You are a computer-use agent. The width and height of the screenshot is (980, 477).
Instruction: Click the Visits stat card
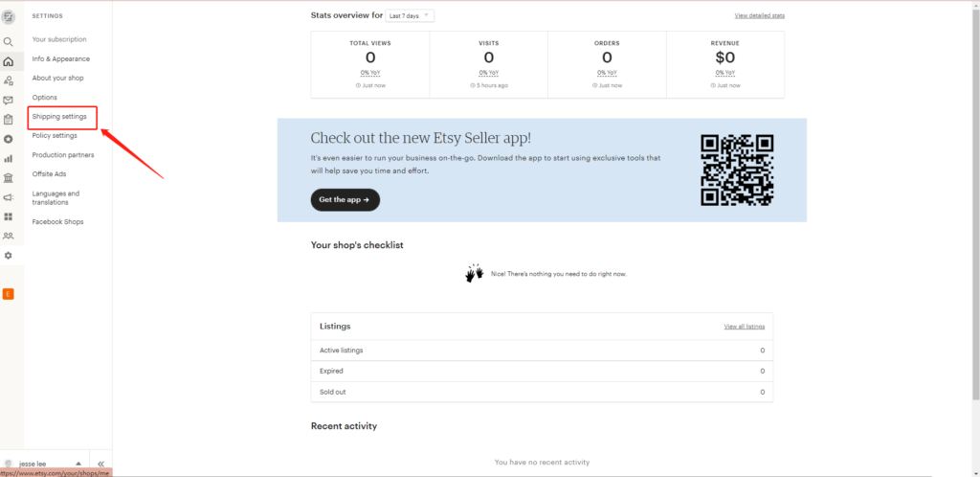tap(489, 64)
